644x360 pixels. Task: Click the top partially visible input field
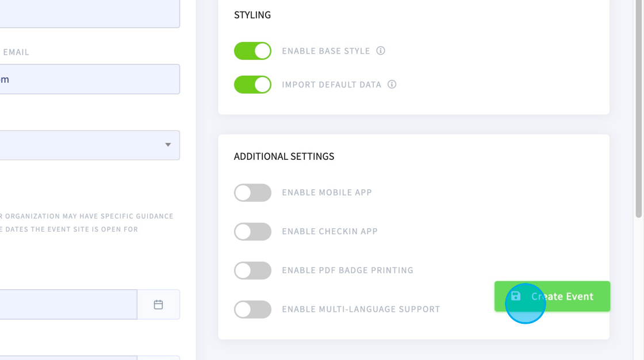(x=90, y=14)
